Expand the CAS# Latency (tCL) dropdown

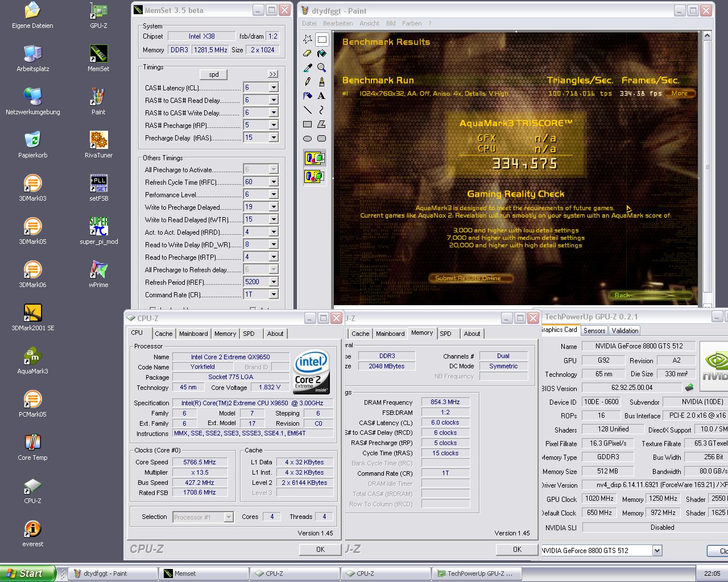click(x=274, y=88)
